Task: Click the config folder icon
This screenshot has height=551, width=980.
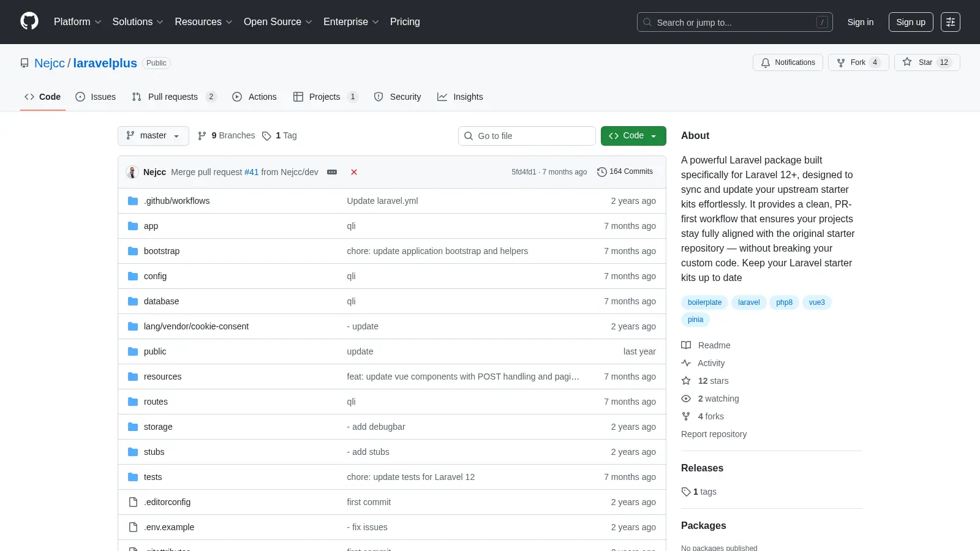Action: click(x=133, y=276)
